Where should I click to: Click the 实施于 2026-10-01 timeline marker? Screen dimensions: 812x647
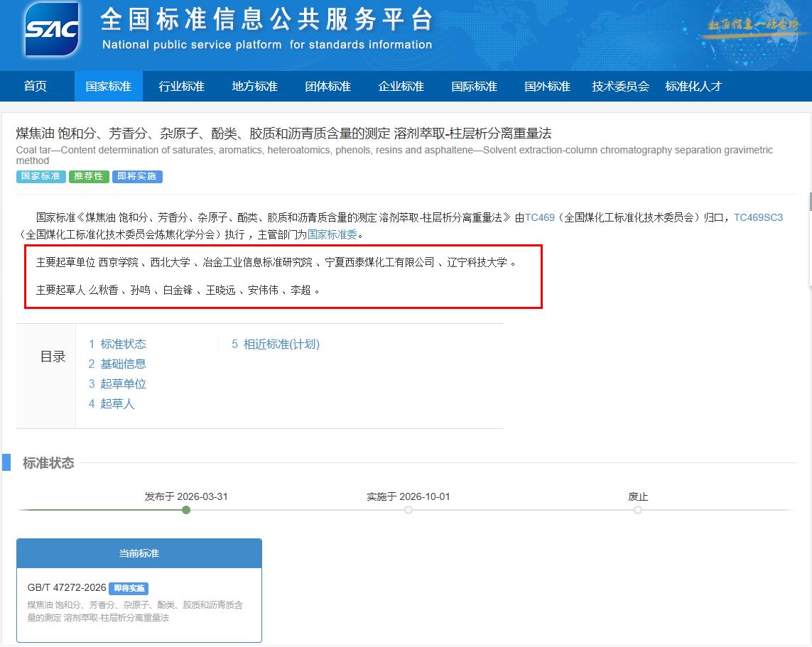(x=408, y=510)
